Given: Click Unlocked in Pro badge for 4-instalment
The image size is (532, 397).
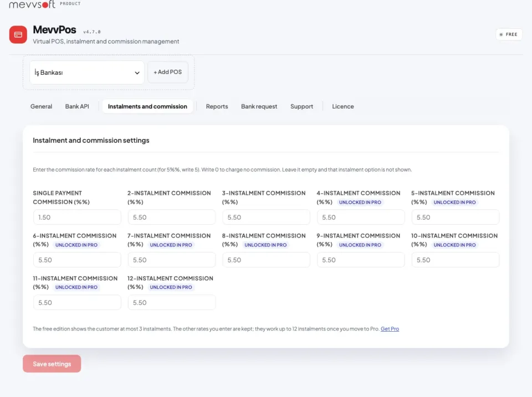Looking at the screenshot, I should coord(360,203).
